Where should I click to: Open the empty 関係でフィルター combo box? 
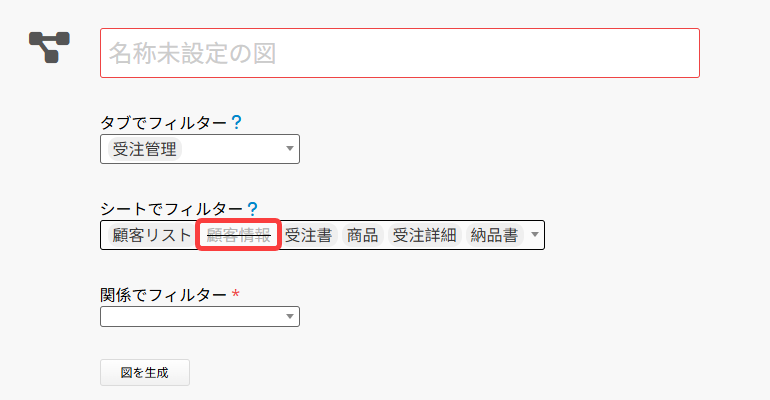click(191, 317)
